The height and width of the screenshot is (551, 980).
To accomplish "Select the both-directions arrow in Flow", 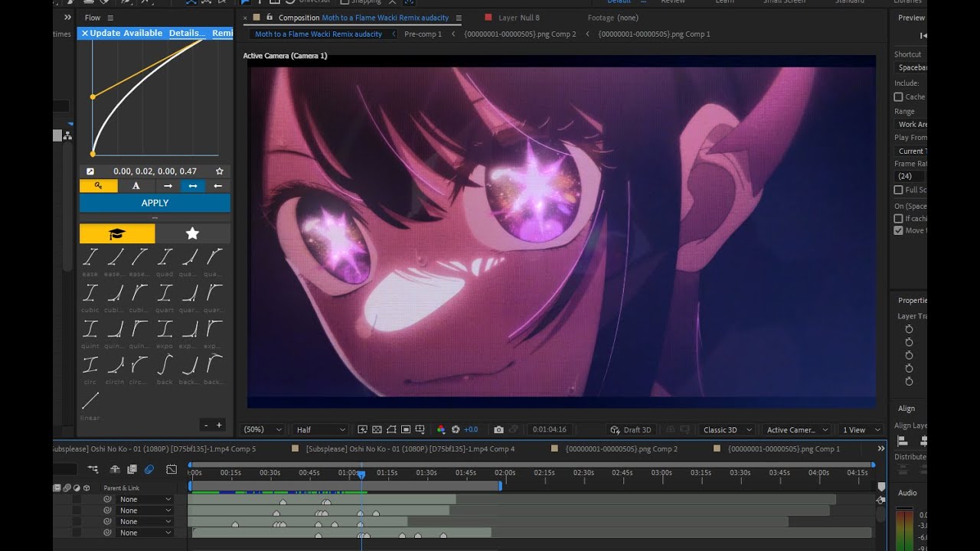I will pyautogui.click(x=192, y=186).
